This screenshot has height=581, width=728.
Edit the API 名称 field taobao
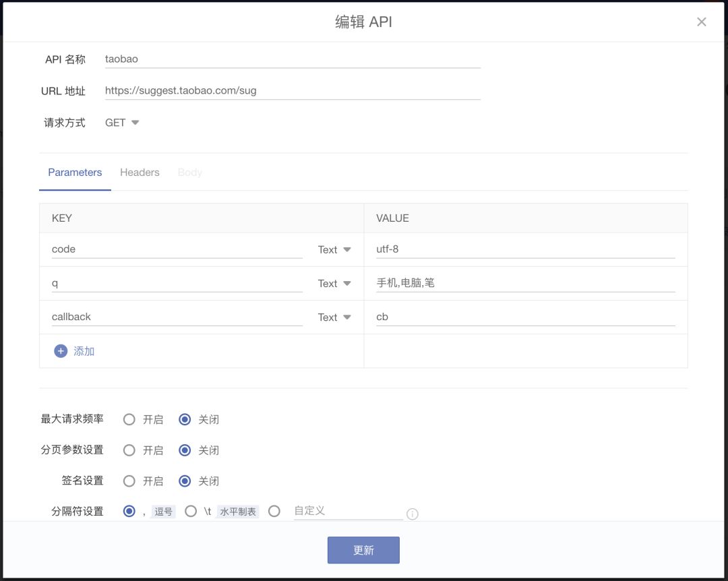pyautogui.click(x=293, y=59)
